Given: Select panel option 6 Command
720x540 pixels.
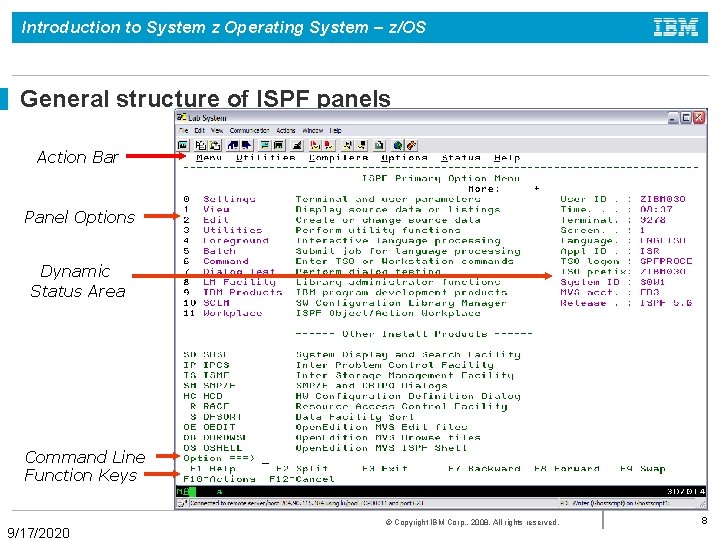Looking at the screenshot, I should point(216,261).
